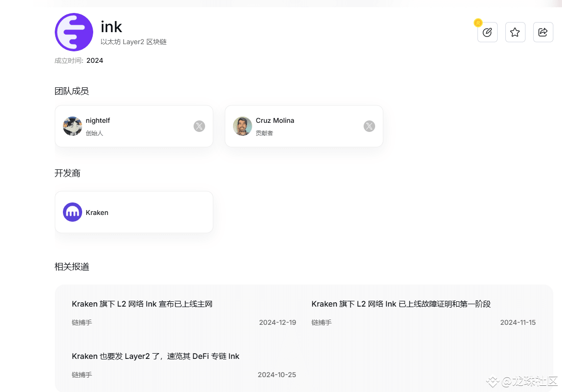Open article 'Ink 宣布已上线主网'
Viewport: 562px width, 392px height.
(x=142, y=304)
